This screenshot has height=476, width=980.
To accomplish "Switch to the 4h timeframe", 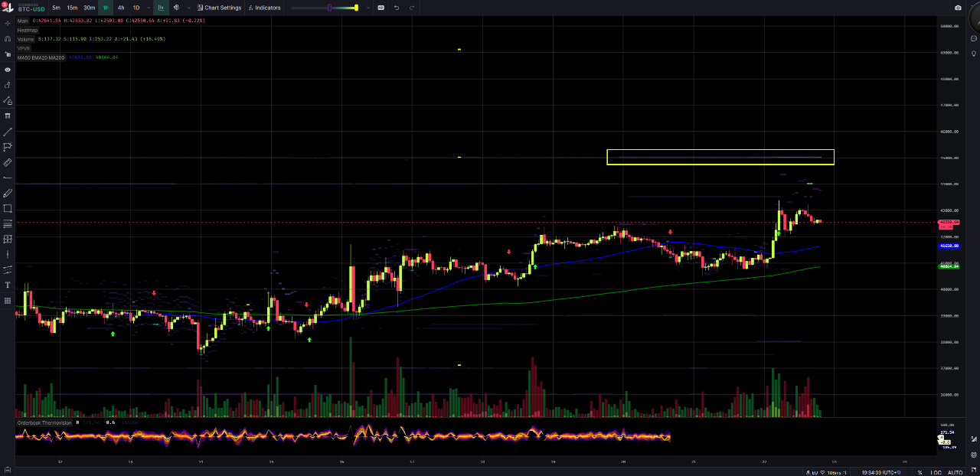I will [x=120, y=8].
